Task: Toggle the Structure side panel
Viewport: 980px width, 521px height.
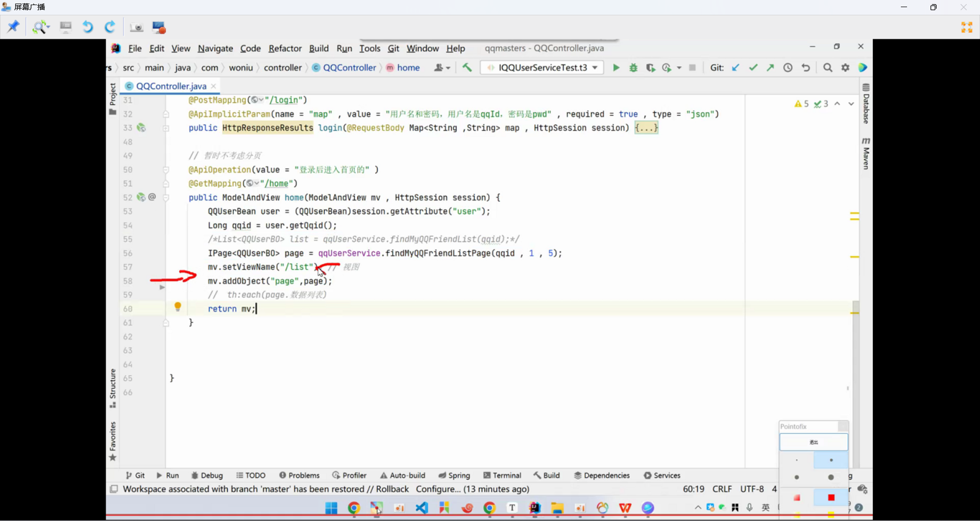Action: coord(113,388)
